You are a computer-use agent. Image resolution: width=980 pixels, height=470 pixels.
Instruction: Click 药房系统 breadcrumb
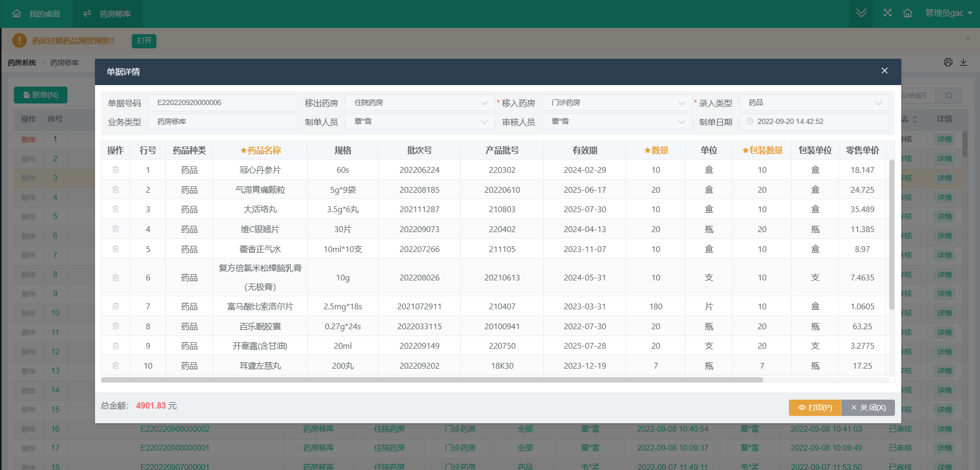pos(22,62)
